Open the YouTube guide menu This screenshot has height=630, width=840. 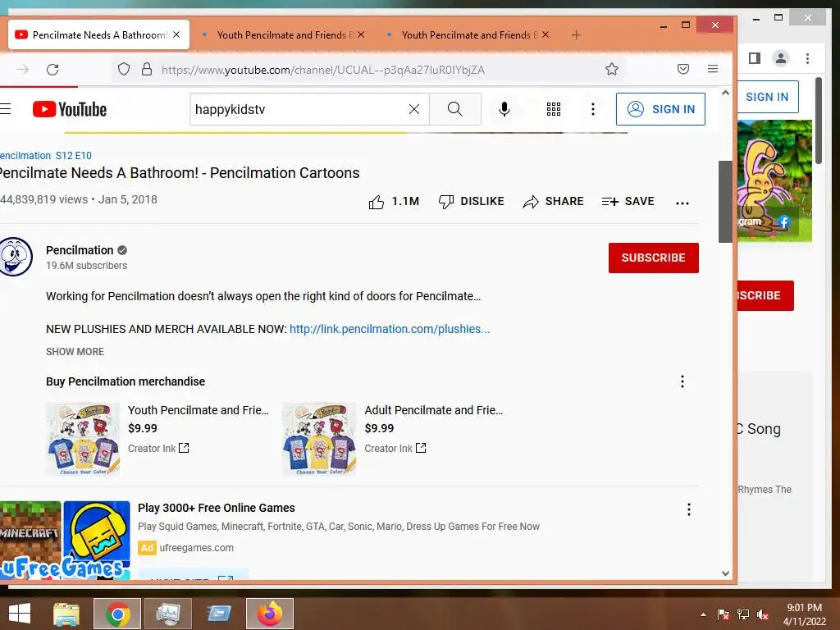click(x=6, y=109)
